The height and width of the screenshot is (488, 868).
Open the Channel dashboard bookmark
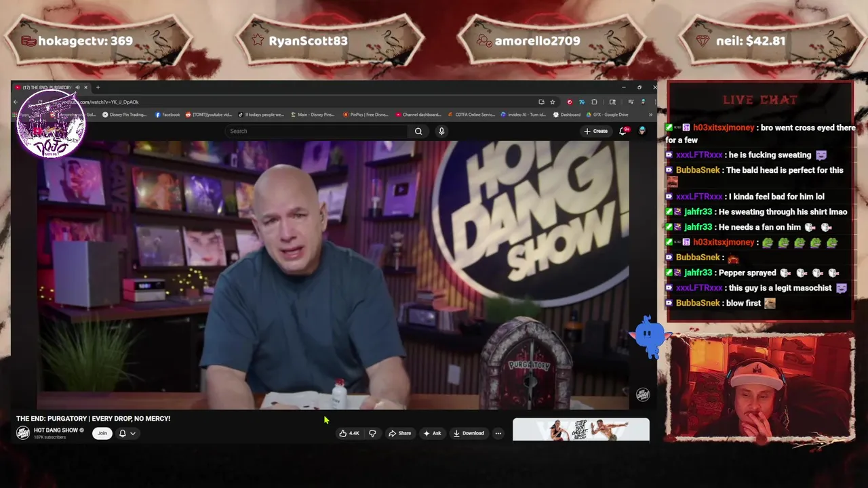418,115
